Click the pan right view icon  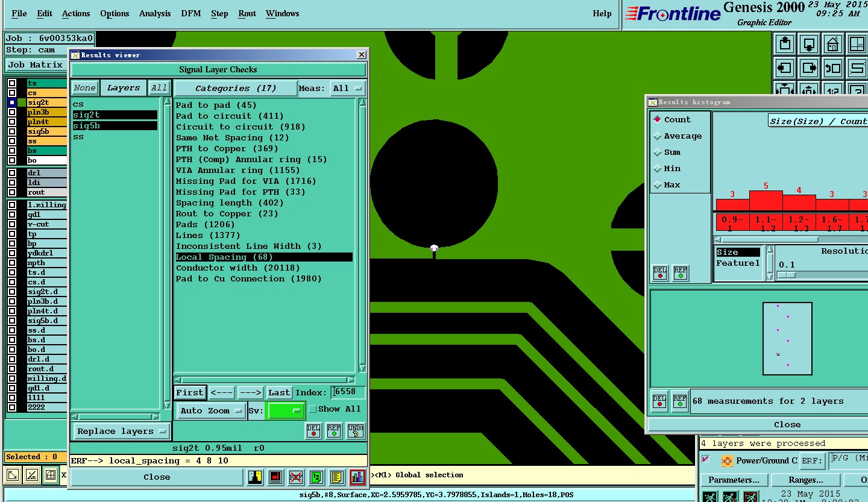(x=809, y=67)
